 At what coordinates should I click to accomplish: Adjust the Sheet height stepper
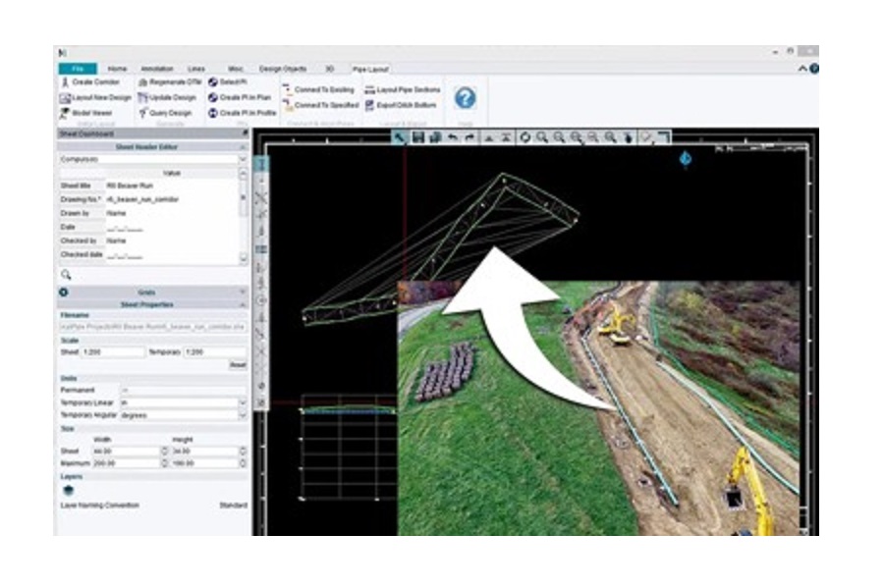[x=243, y=452]
